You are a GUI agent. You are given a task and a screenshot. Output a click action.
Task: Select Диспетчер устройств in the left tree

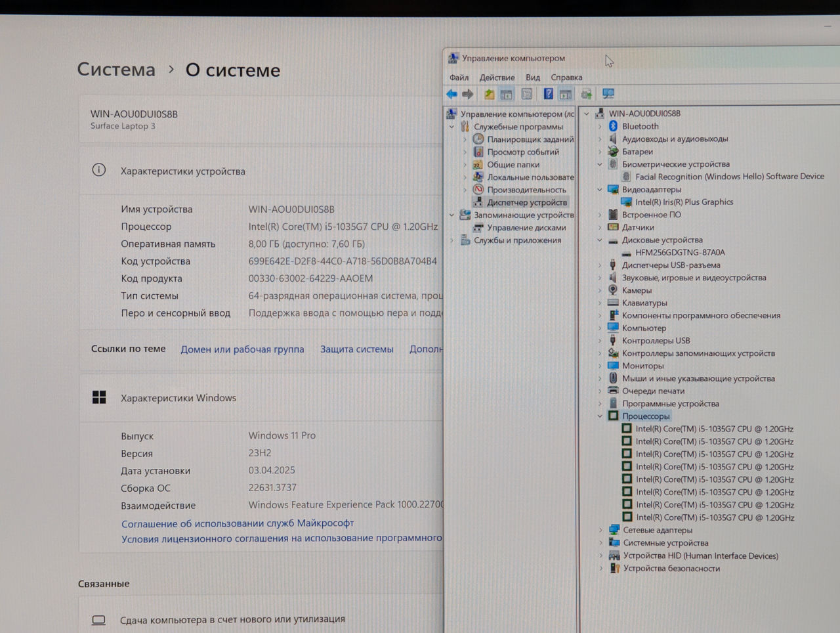[x=527, y=202]
